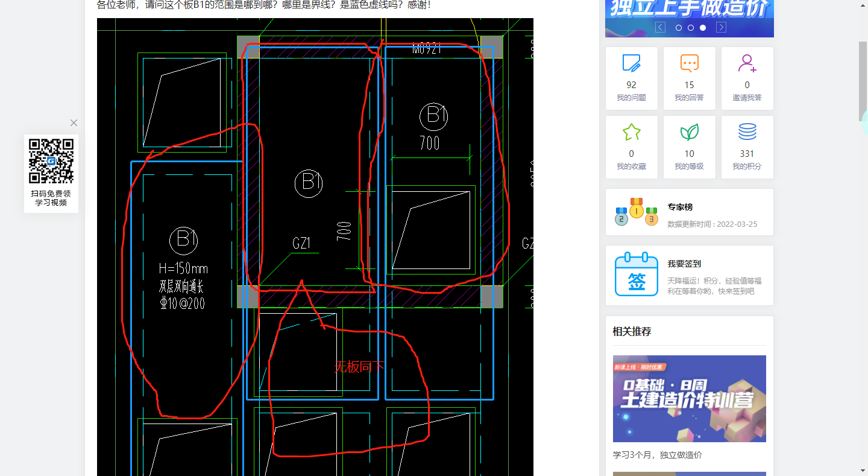This screenshot has width=868, height=476.
Task: Click the QR code image
Action: pyautogui.click(x=51, y=161)
